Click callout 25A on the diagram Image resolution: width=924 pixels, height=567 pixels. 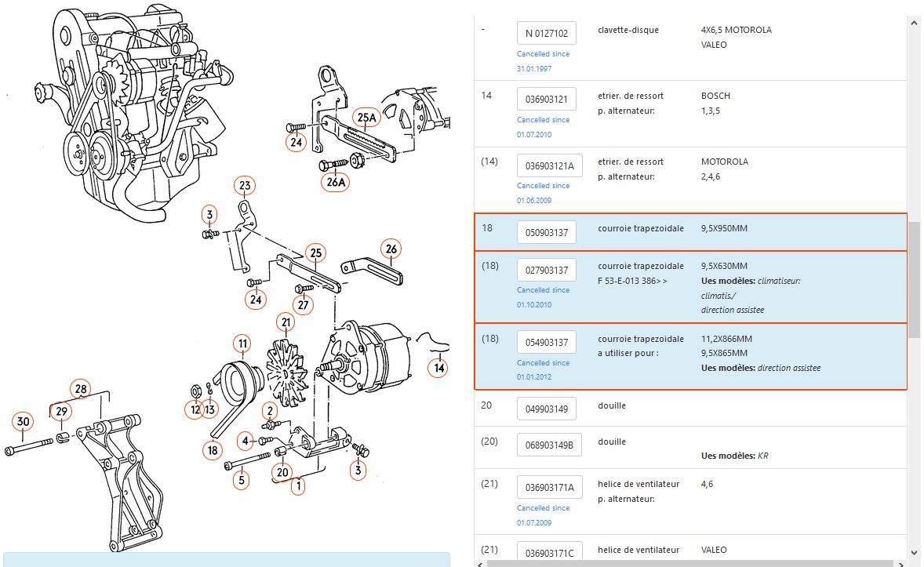click(366, 118)
